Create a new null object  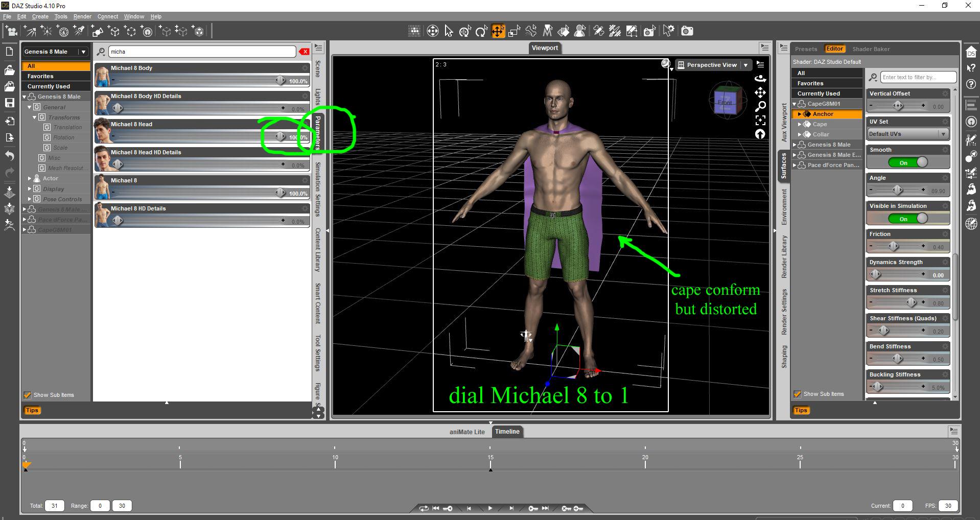click(x=114, y=31)
